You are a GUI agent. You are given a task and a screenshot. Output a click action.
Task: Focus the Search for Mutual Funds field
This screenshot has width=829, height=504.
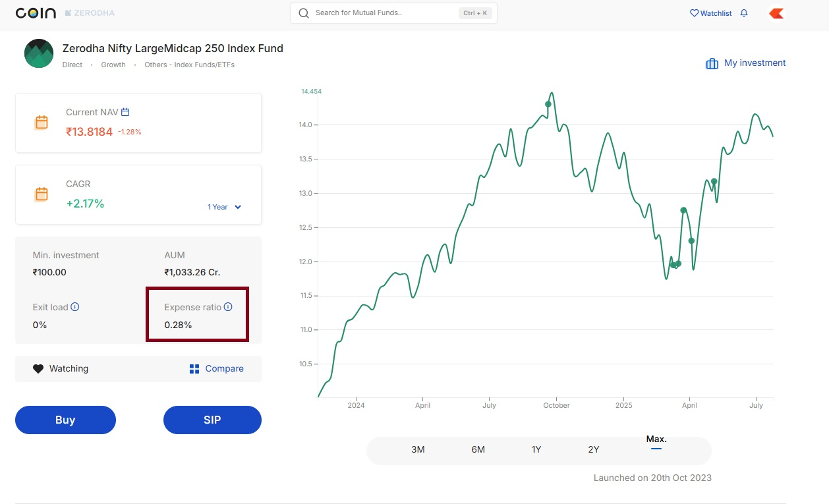coord(382,13)
